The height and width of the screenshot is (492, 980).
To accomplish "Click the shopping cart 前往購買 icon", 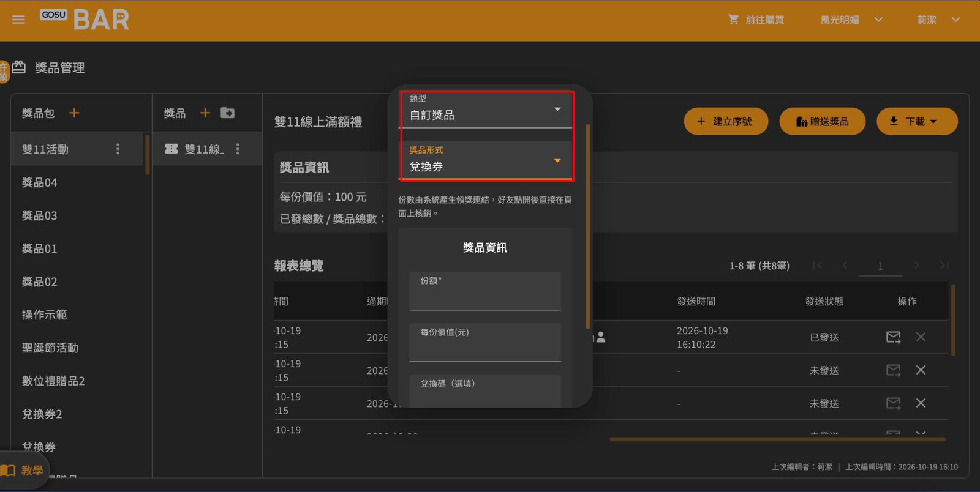I will [733, 20].
